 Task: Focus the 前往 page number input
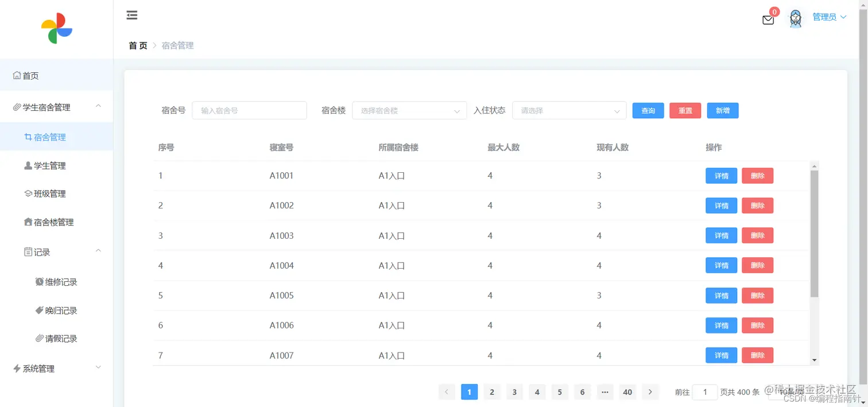coord(705,392)
